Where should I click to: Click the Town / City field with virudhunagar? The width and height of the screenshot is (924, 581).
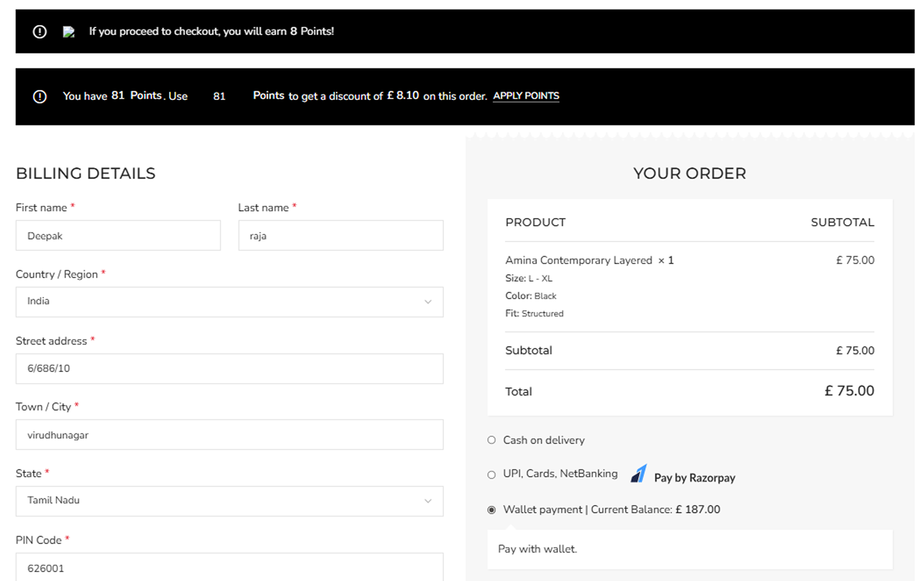click(229, 435)
